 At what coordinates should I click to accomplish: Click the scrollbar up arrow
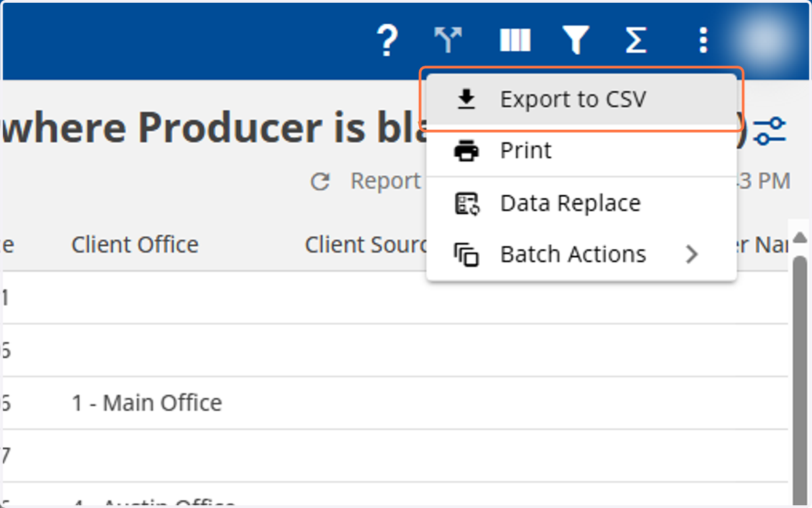pyautogui.click(x=800, y=237)
